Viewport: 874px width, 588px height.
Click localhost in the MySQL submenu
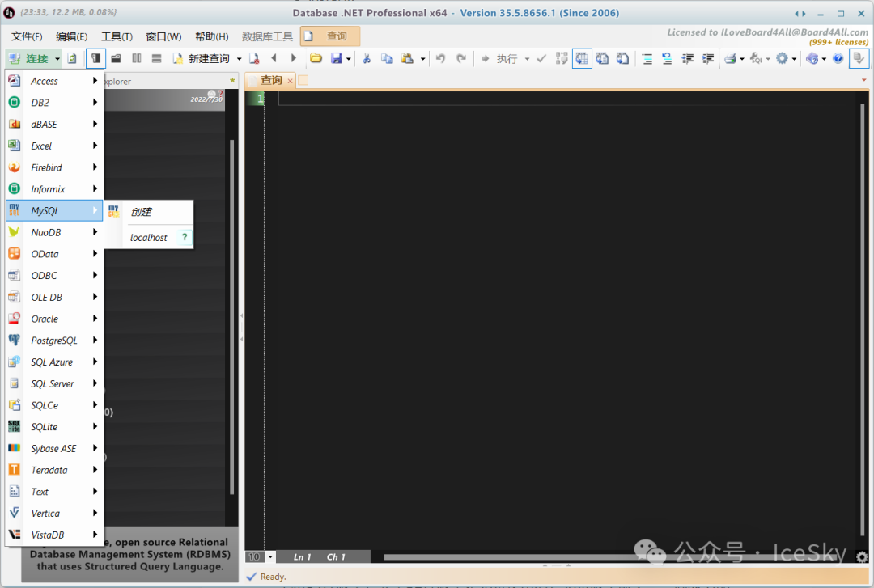coord(149,238)
